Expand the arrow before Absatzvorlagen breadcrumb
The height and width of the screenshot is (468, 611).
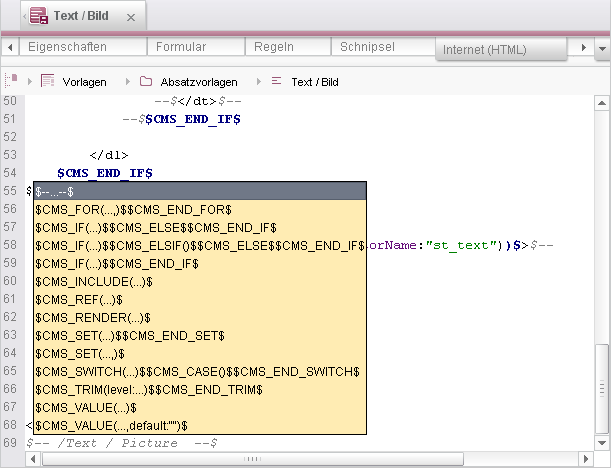[x=124, y=81]
